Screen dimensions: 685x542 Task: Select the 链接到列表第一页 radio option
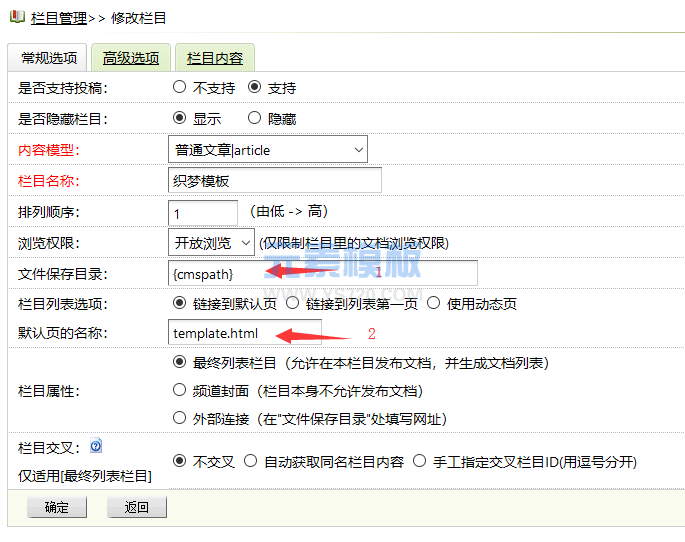pos(292,303)
